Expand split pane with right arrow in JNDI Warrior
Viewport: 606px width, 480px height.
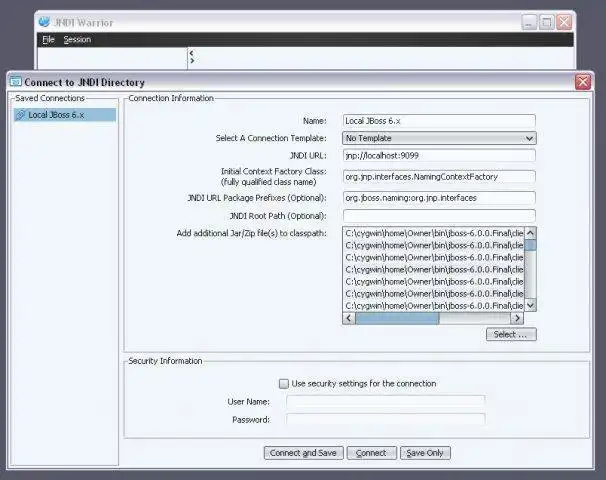click(x=192, y=61)
